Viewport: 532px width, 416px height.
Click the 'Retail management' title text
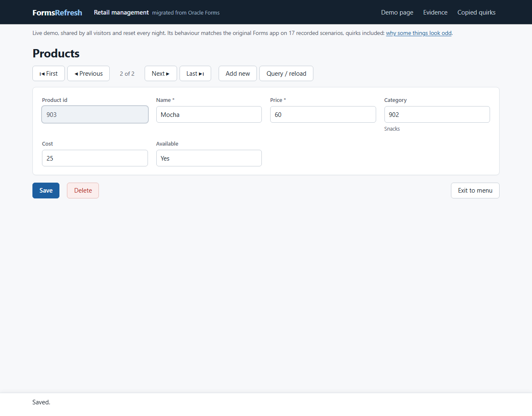click(121, 12)
